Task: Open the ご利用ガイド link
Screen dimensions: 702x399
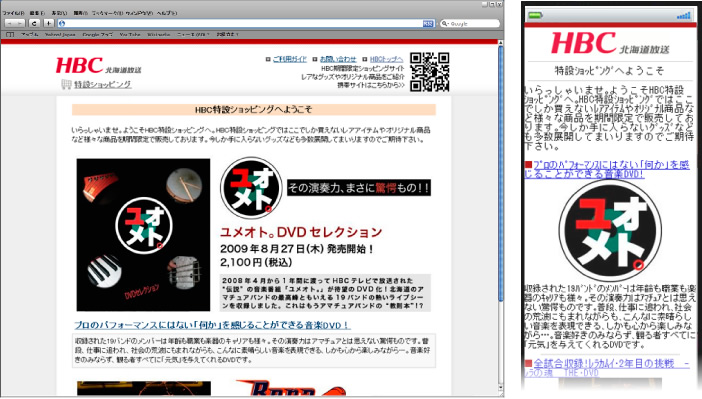Action: coord(290,59)
